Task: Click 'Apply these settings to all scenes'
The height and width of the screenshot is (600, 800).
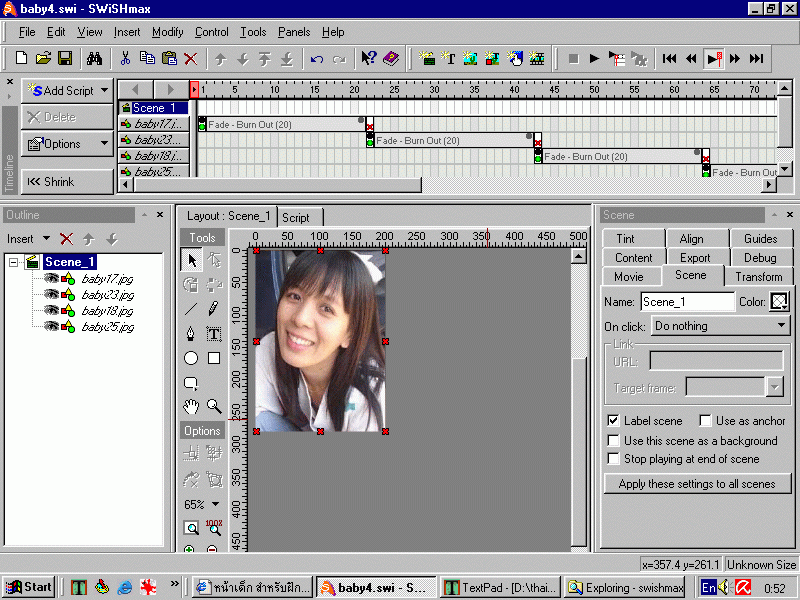Action: [x=697, y=484]
